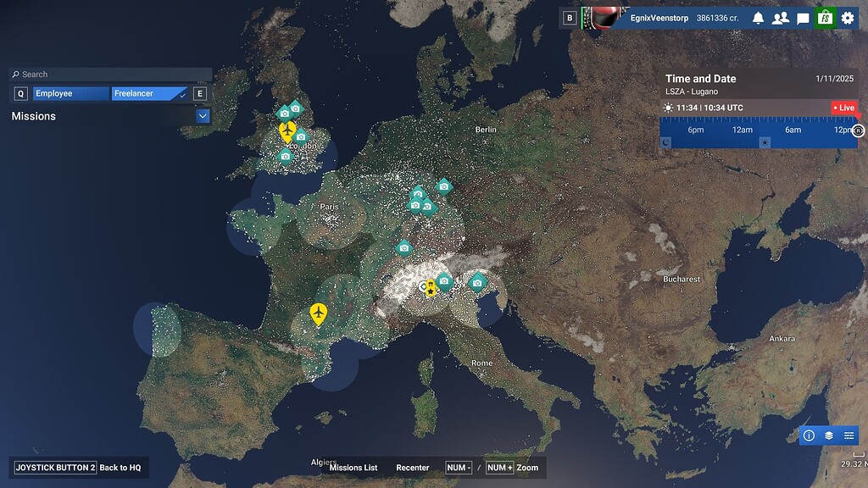Click Back to HQ

click(x=120, y=468)
